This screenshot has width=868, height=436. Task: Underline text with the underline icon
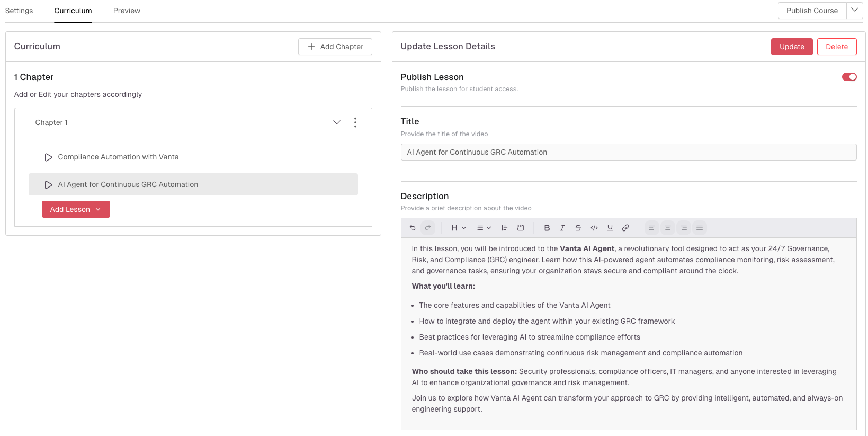(610, 228)
